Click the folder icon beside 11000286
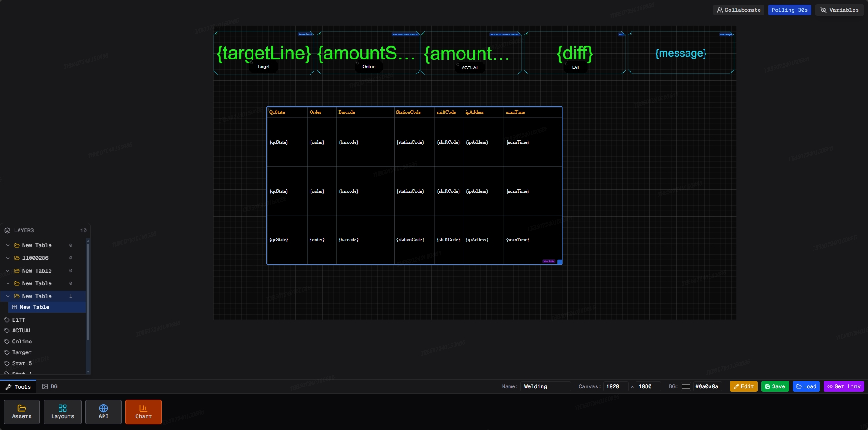868x430 pixels. (17, 258)
